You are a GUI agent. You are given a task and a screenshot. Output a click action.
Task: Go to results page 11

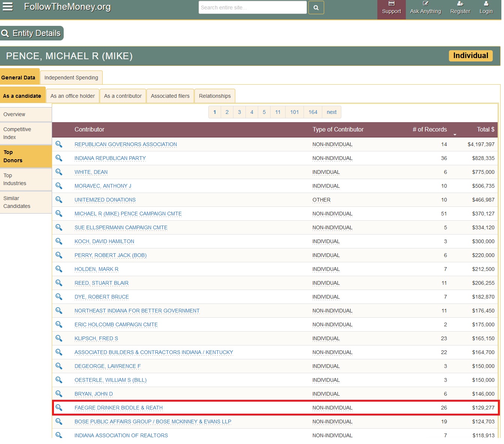[278, 112]
